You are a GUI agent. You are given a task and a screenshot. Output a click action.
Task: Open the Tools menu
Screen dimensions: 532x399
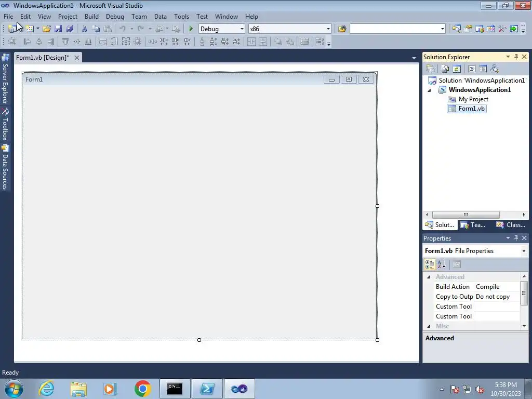(x=181, y=16)
